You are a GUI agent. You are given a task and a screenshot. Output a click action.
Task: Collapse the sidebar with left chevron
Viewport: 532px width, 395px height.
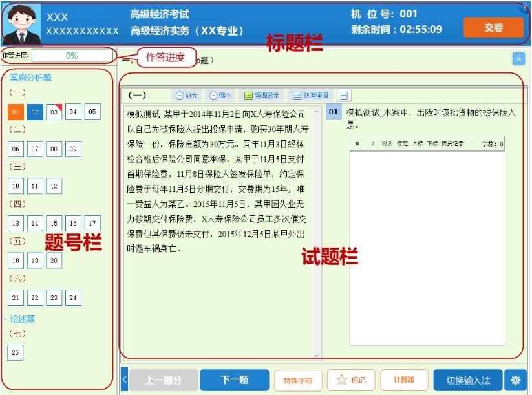(124, 379)
